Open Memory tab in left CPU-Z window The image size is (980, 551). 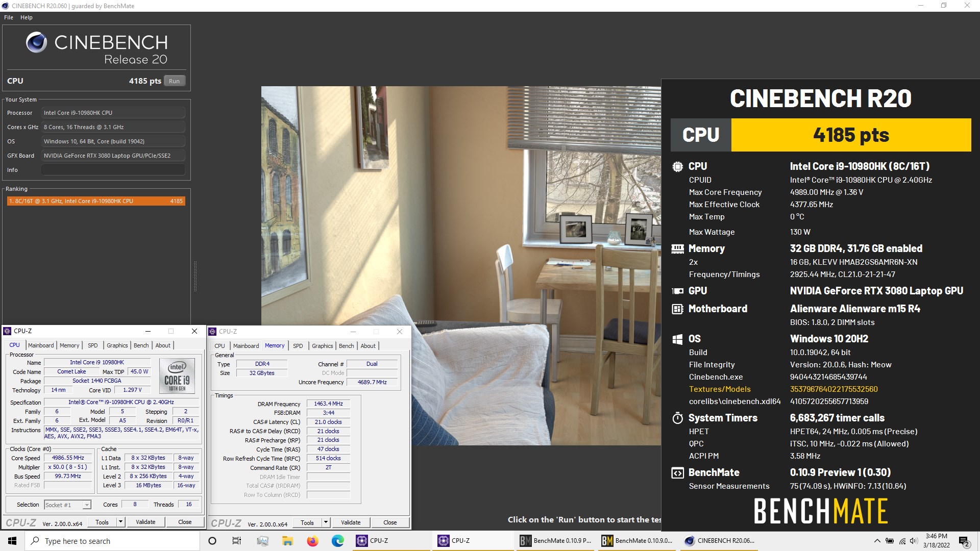click(x=69, y=345)
